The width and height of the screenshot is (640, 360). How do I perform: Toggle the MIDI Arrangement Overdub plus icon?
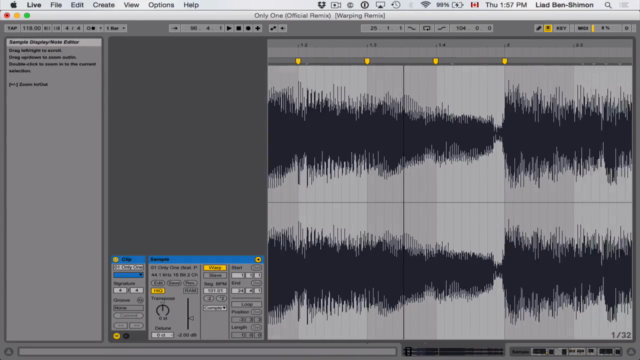click(258, 28)
